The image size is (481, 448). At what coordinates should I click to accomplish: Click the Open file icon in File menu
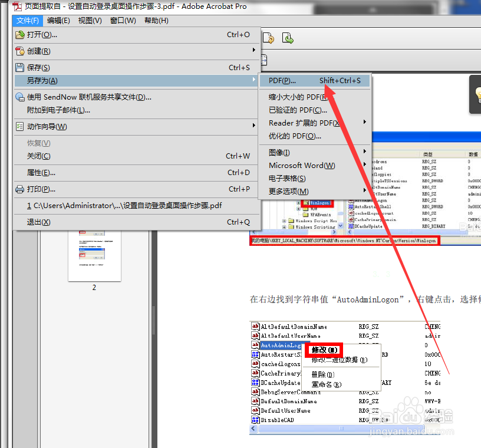coord(20,35)
